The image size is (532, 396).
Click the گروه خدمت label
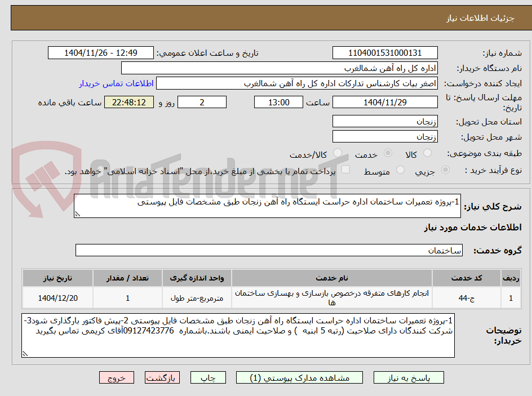pyautogui.click(x=498, y=251)
